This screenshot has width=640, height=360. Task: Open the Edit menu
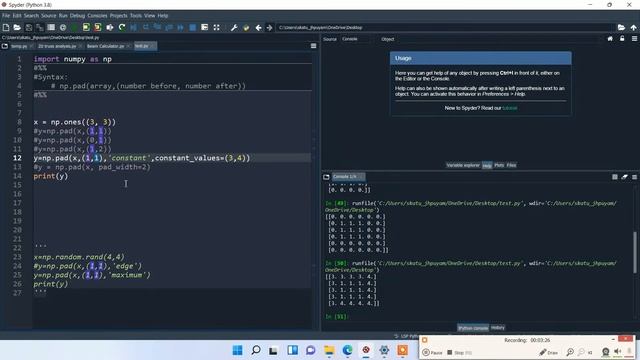click(17, 16)
